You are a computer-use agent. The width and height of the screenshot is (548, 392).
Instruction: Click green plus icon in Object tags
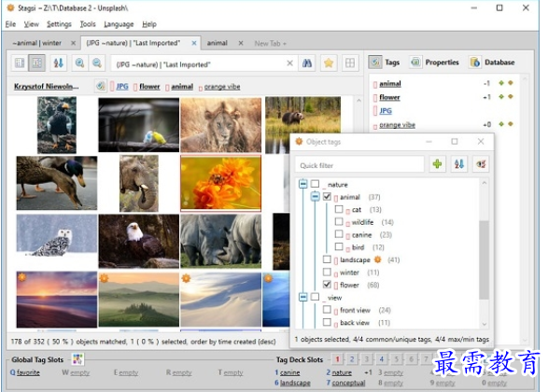tap(437, 164)
